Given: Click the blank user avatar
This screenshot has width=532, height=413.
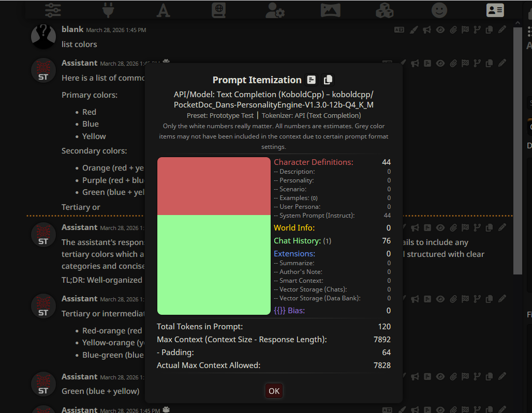Looking at the screenshot, I should 43,36.
